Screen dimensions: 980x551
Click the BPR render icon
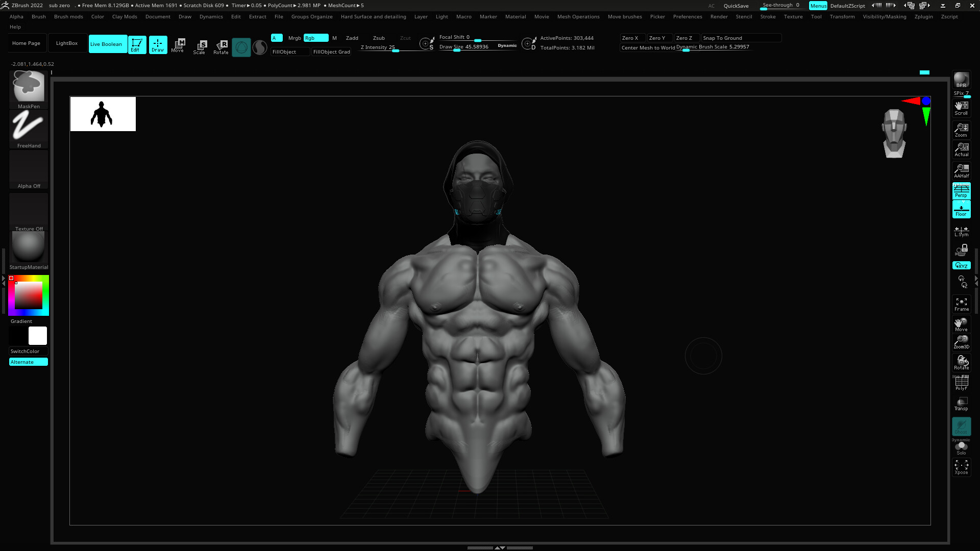(x=961, y=80)
